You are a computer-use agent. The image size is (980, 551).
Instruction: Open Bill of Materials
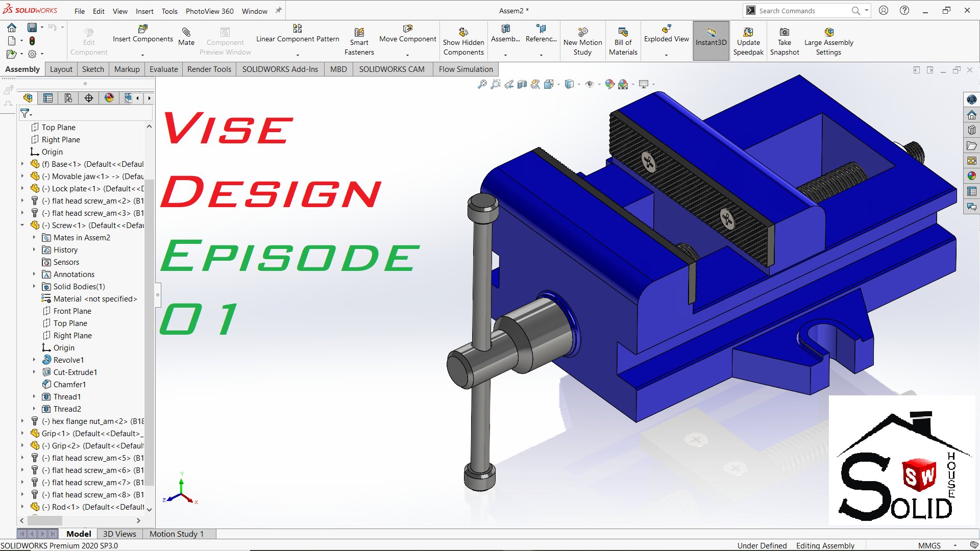[x=623, y=41]
